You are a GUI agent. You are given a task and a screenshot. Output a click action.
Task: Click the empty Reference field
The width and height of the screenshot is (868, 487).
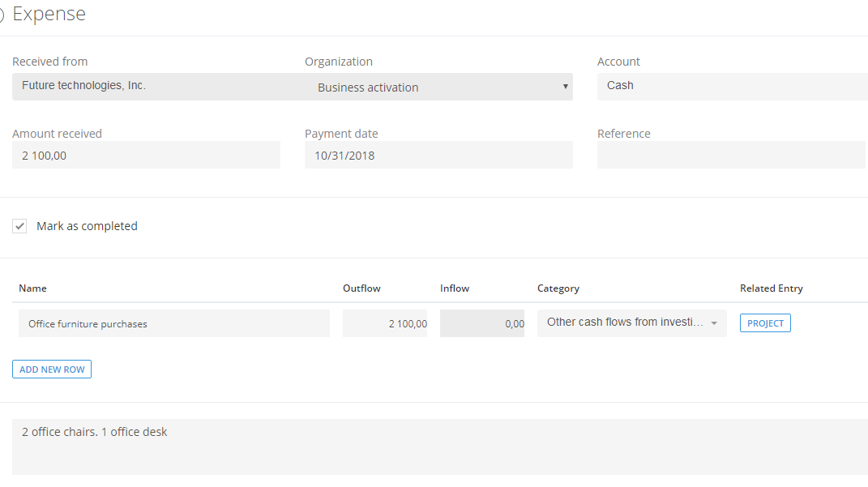[731, 155]
